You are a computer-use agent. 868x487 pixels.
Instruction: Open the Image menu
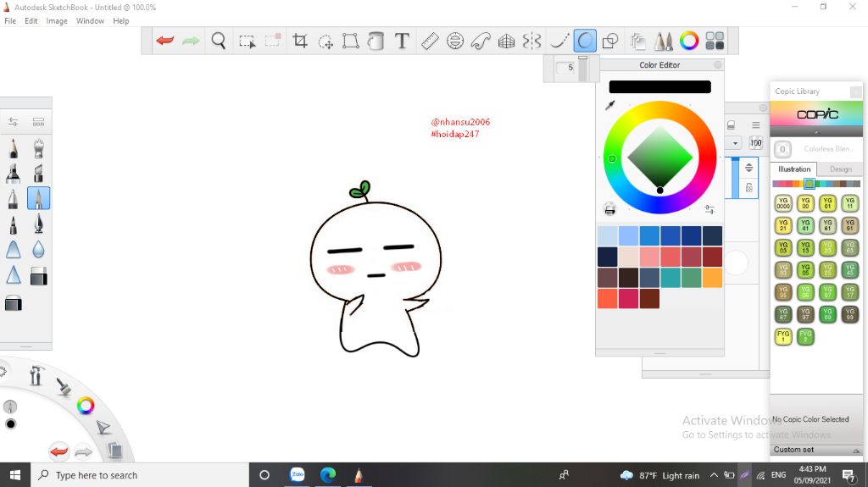57,21
